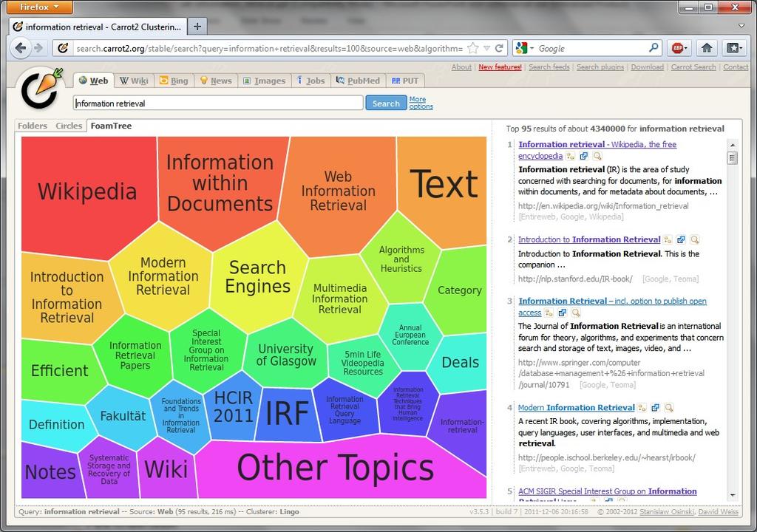Switch visualization to Folders view

point(33,126)
